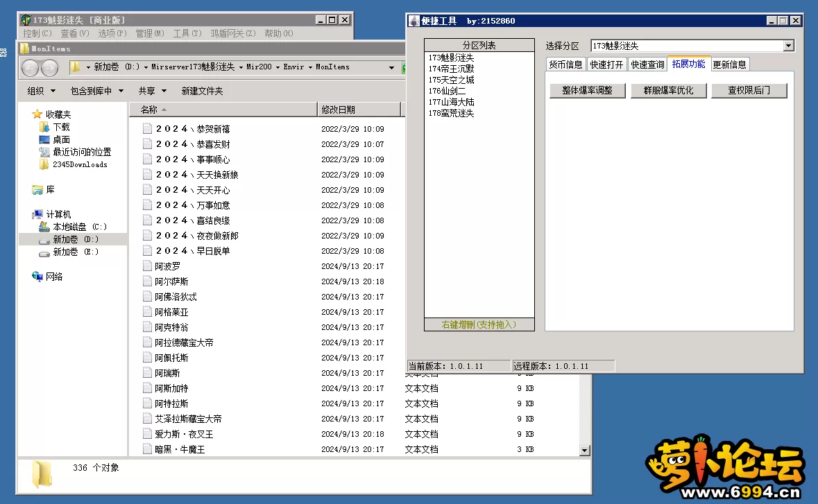Click the Mirserver173魅影迷失 breadcrumb
The height and width of the screenshot is (504, 818).
click(x=193, y=67)
